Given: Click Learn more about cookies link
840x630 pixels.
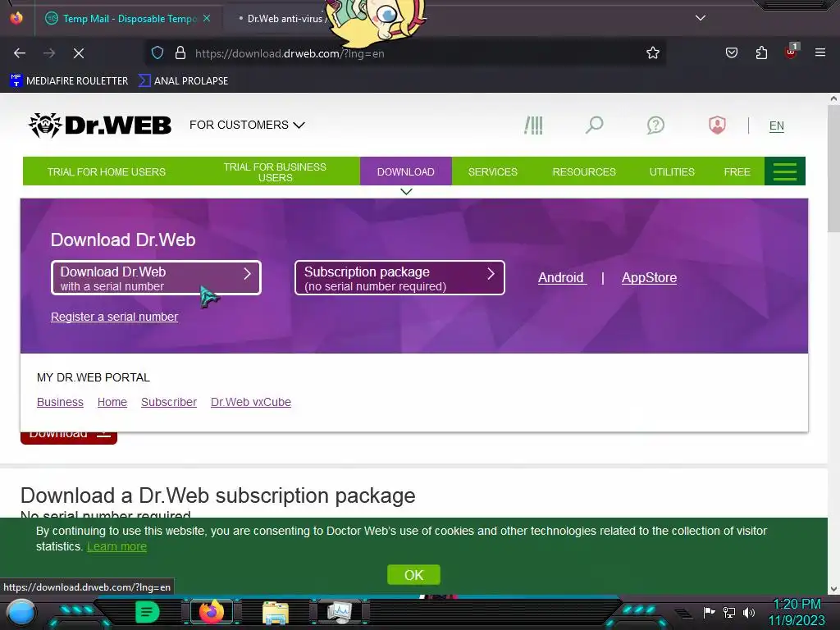Looking at the screenshot, I should [x=116, y=546].
